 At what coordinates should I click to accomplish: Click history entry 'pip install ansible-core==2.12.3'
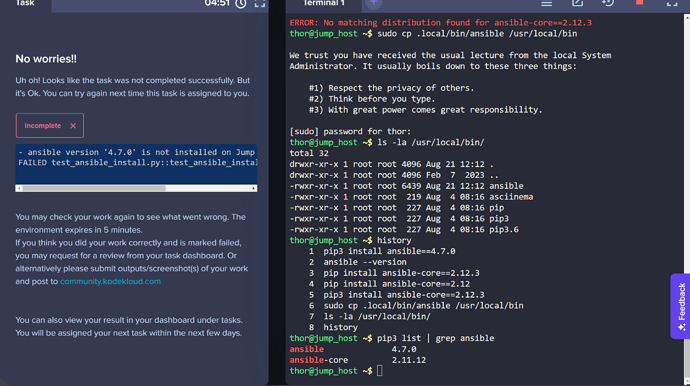401,273
